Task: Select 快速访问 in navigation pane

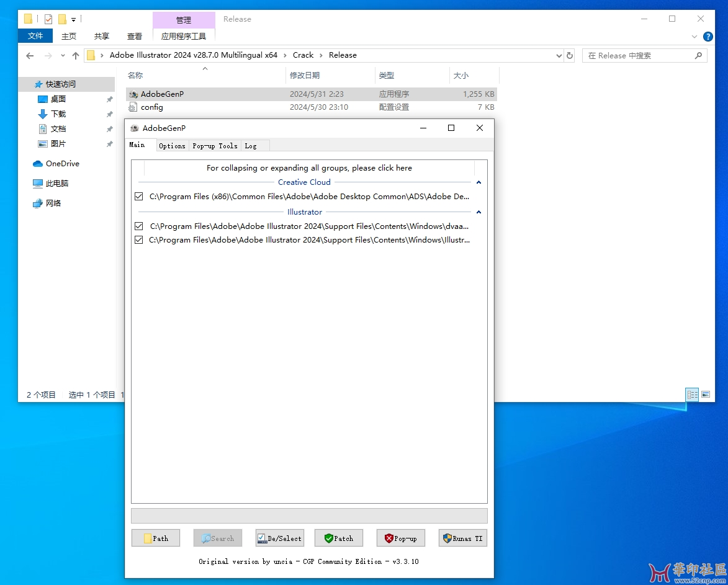Action: pos(67,84)
